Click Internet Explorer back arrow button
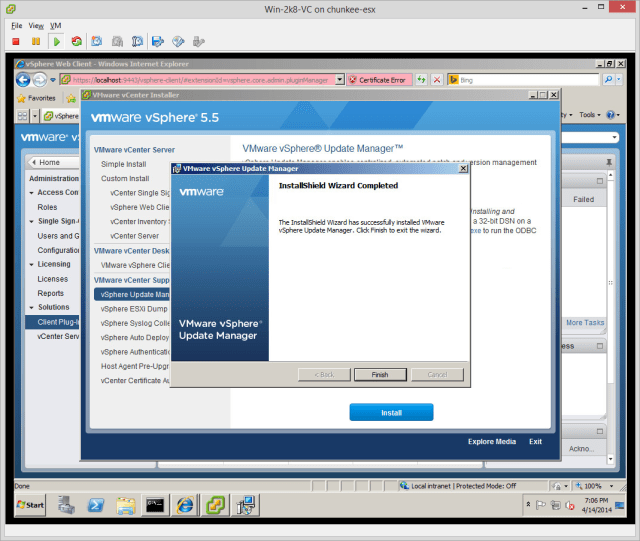 point(23,80)
